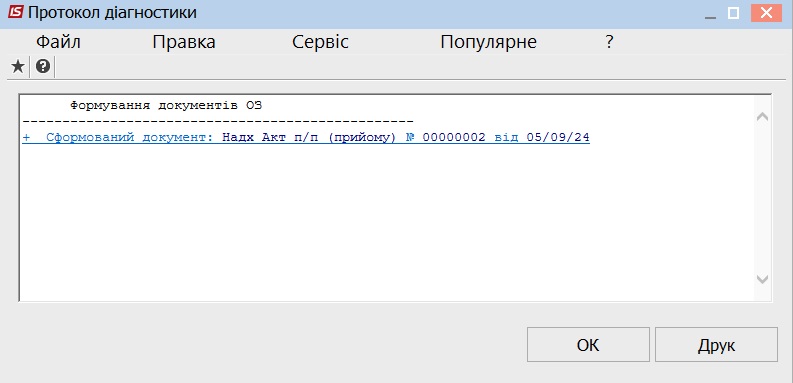Open the Популярне menu

click(x=488, y=42)
